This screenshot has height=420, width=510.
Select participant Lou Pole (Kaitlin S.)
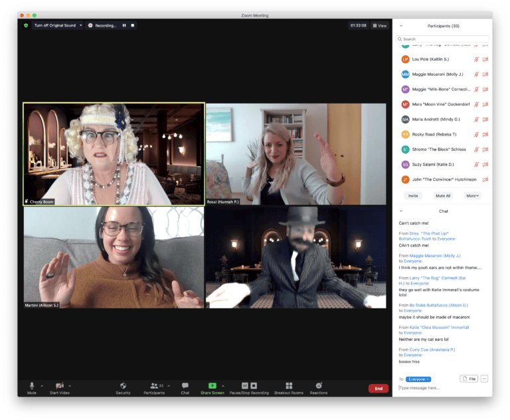coord(442,59)
